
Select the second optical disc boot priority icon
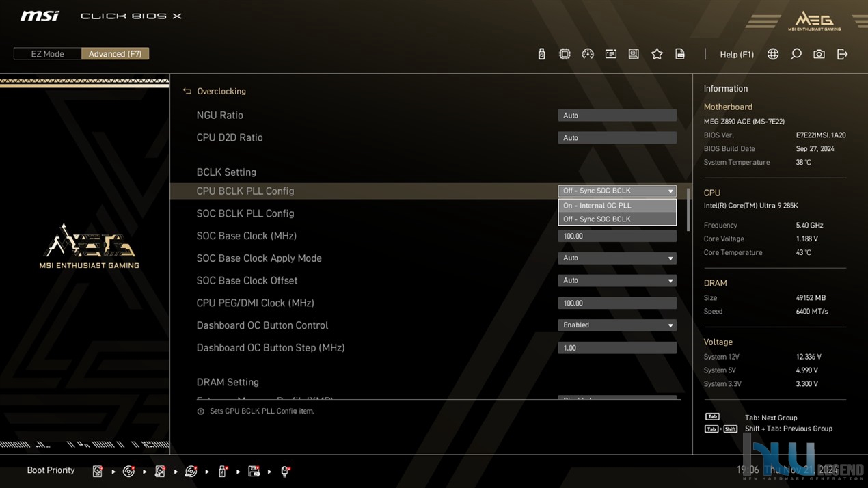tap(191, 471)
